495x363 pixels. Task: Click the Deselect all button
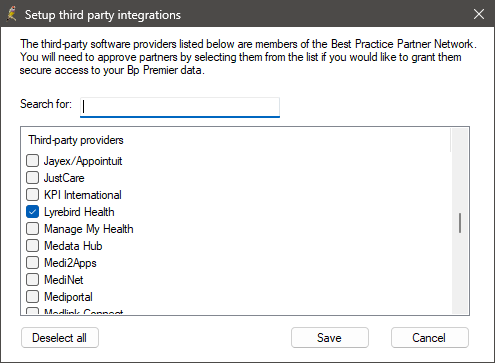tap(60, 338)
